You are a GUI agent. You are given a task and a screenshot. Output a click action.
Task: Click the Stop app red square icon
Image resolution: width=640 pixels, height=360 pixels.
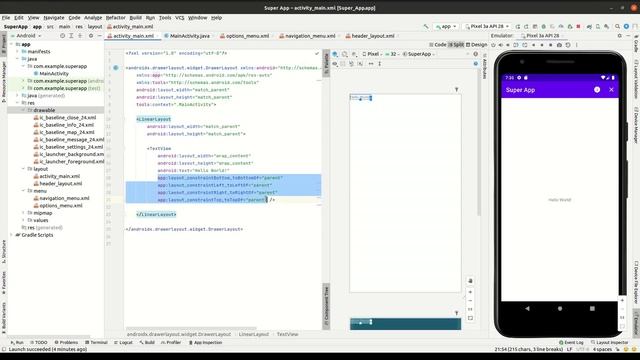point(578,27)
